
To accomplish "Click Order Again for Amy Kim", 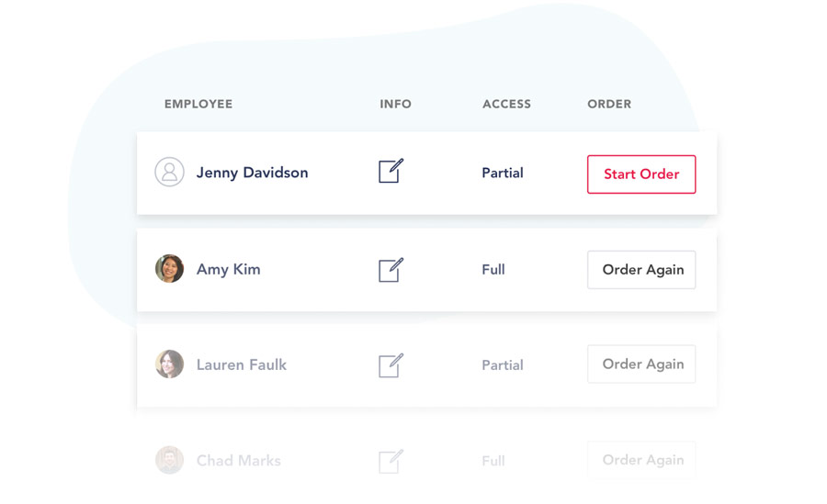I will pyautogui.click(x=641, y=270).
